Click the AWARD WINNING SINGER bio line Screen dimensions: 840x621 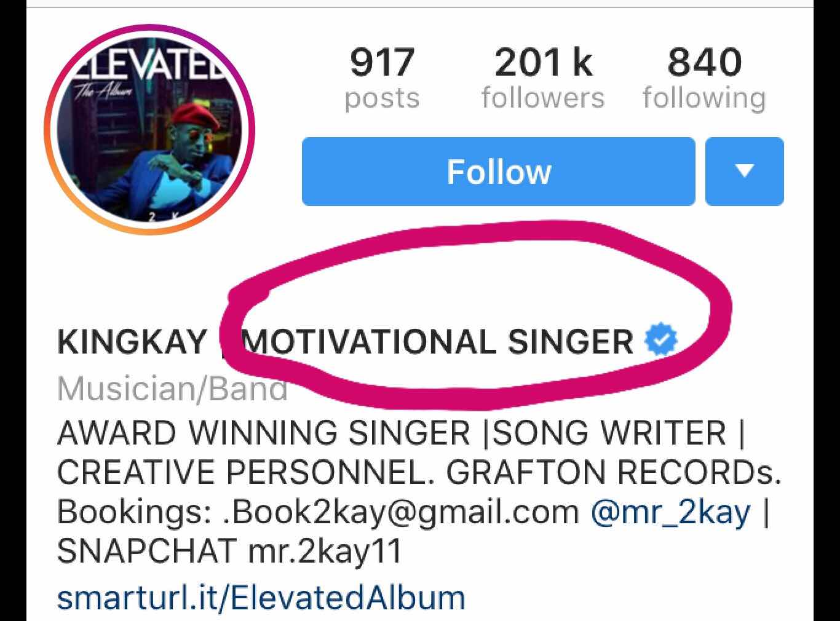pyautogui.click(x=263, y=433)
